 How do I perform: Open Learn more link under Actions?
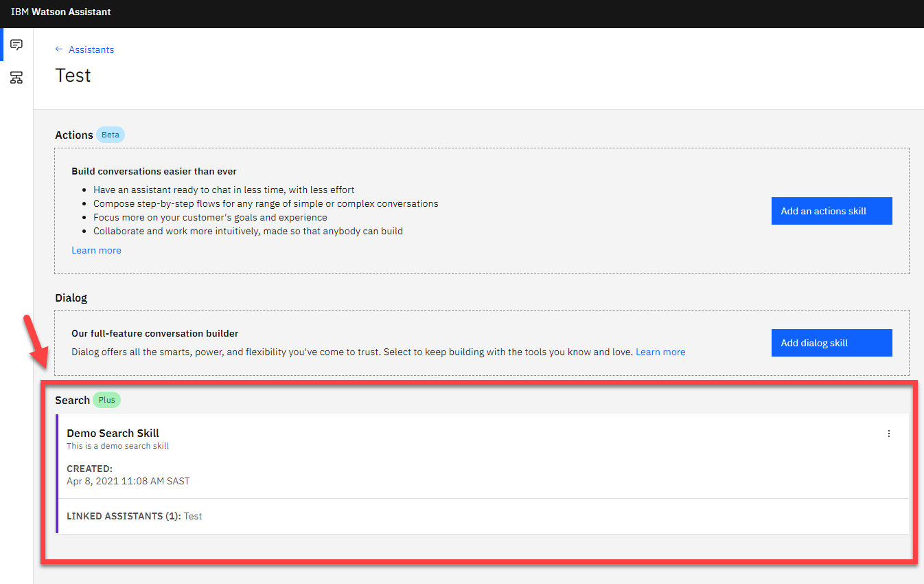[x=96, y=250]
